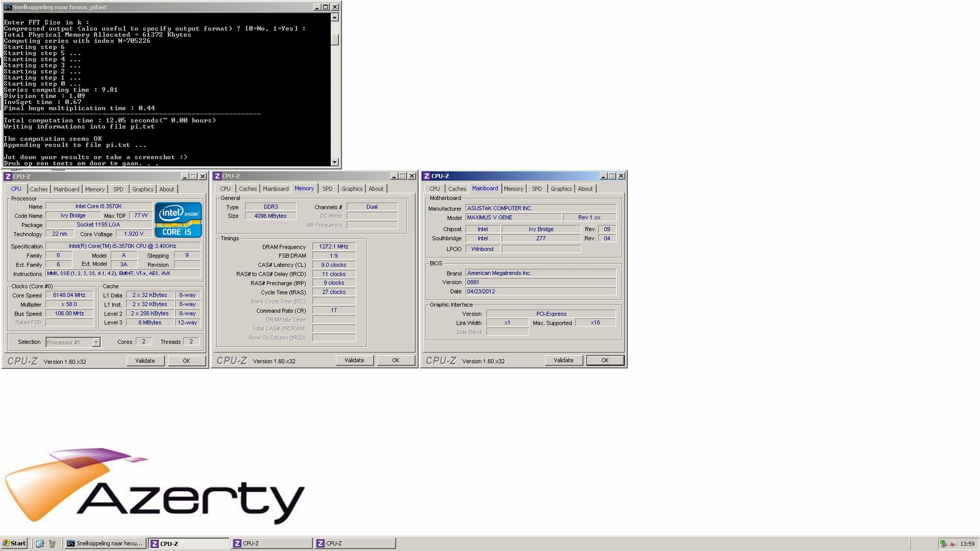The image size is (980, 551).
Task: Open the About tab in the first CPU-Z window
Action: click(x=166, y=189)
